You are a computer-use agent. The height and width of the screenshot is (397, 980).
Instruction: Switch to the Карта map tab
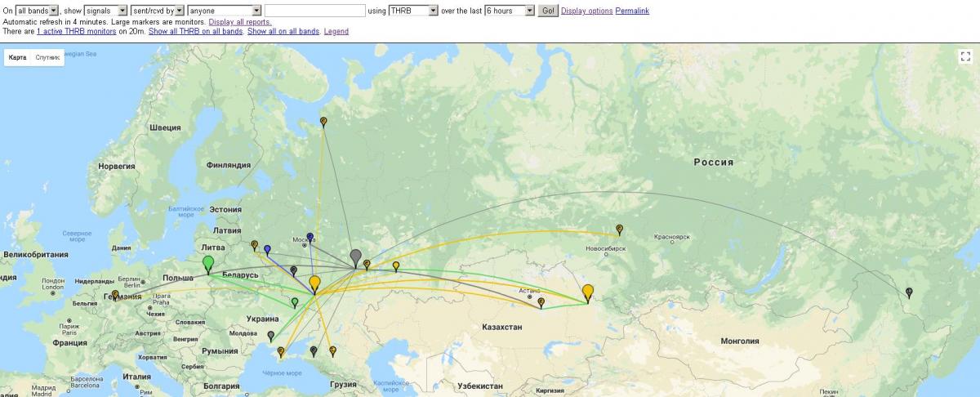click(18, 58)
